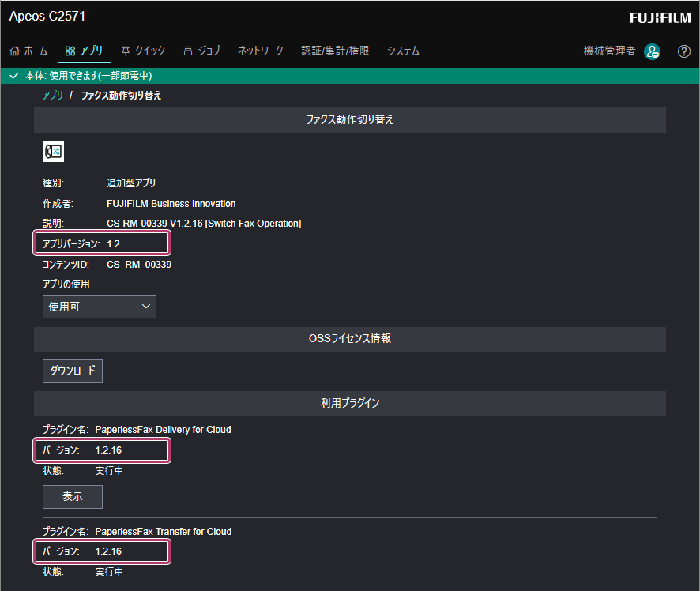Select the アプリバージョン 1.2 field
700x591 pixels.
[101, 244]
